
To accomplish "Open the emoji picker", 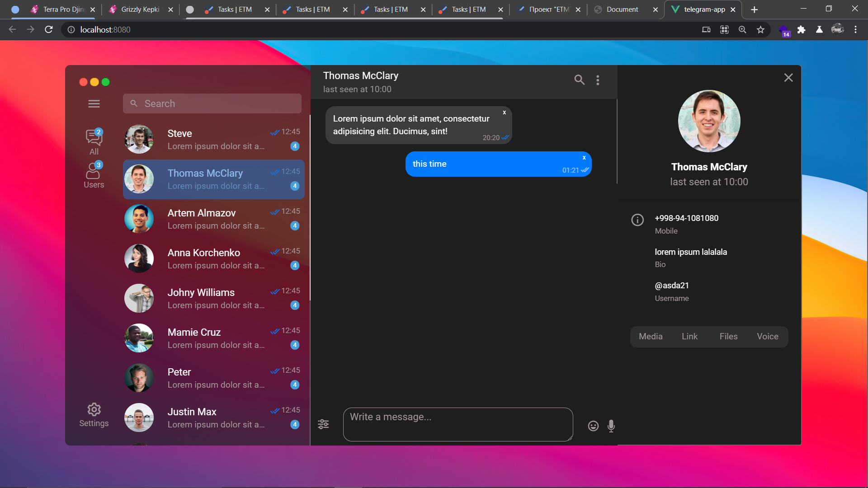I will tap(593, 426).
